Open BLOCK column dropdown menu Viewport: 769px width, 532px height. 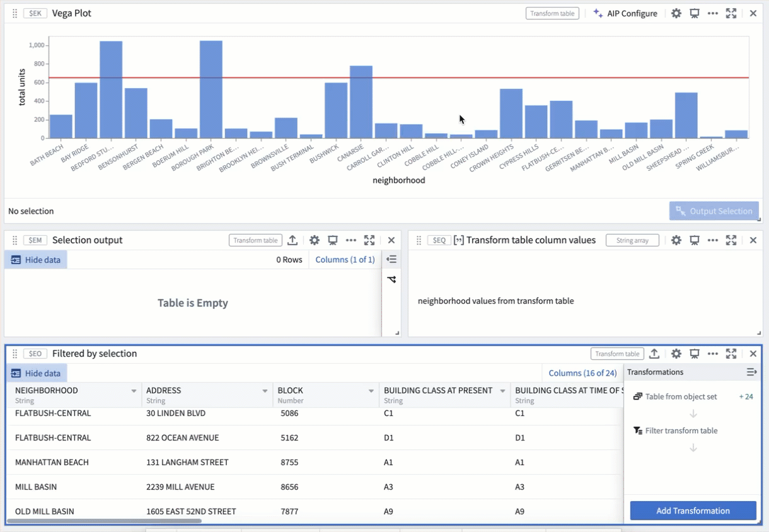pos(371,391)
